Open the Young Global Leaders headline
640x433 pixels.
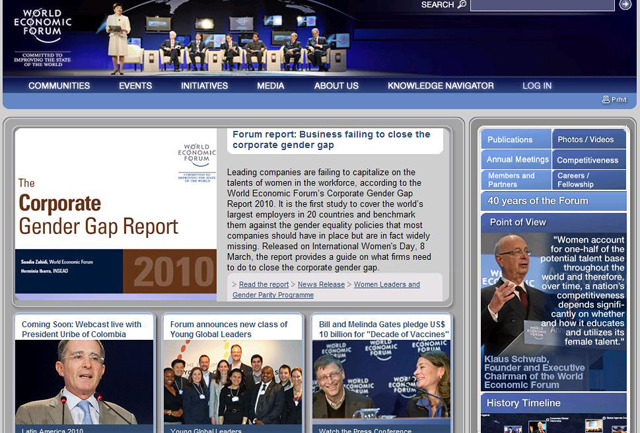pos(229,329)
